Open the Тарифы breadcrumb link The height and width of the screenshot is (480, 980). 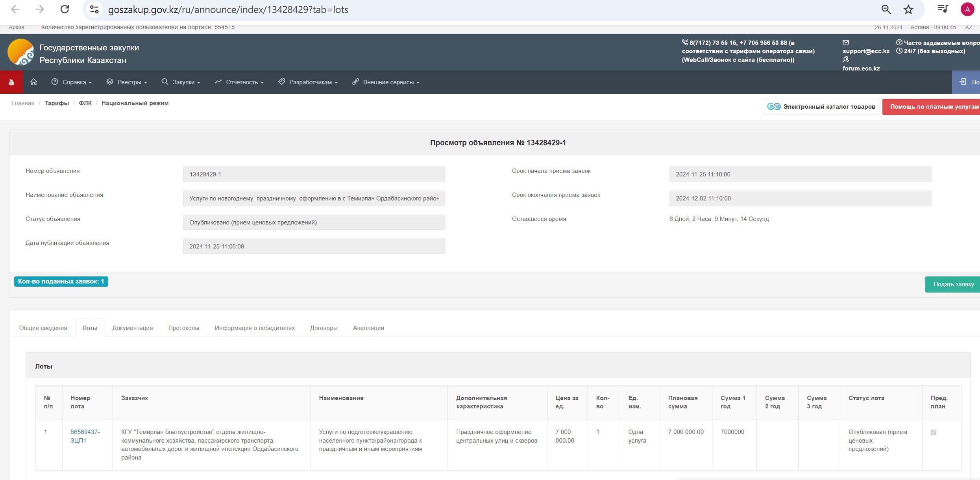click(57, 103)
